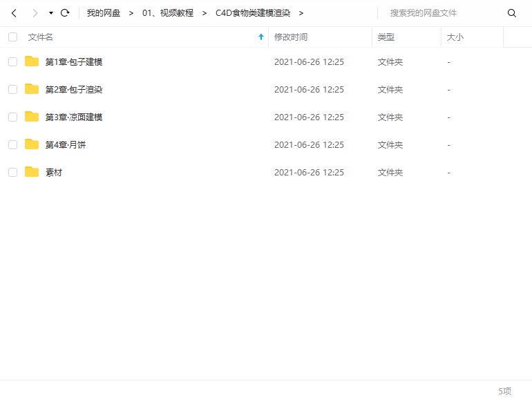The height and width of the screenshot is (402, 532).
Task: Expand the chevron after C4D食物类建模渲染
Action: pyautogui.click(x=301, y=13)
